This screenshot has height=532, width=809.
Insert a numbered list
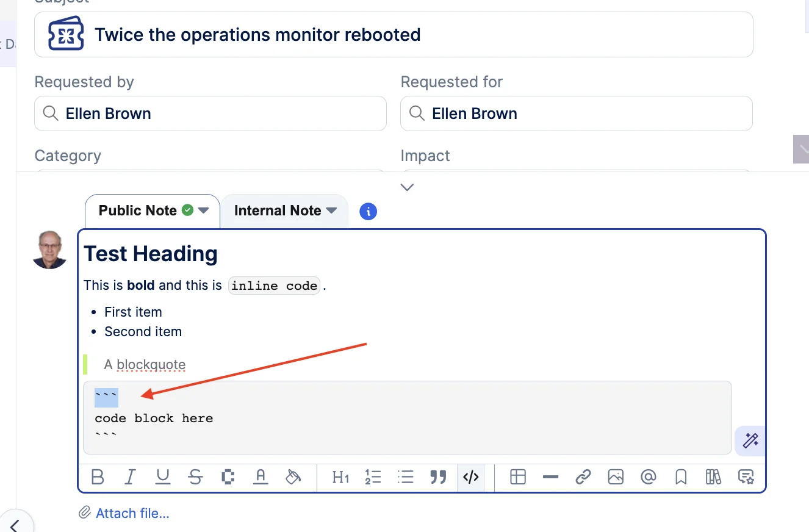click(373, 476)
